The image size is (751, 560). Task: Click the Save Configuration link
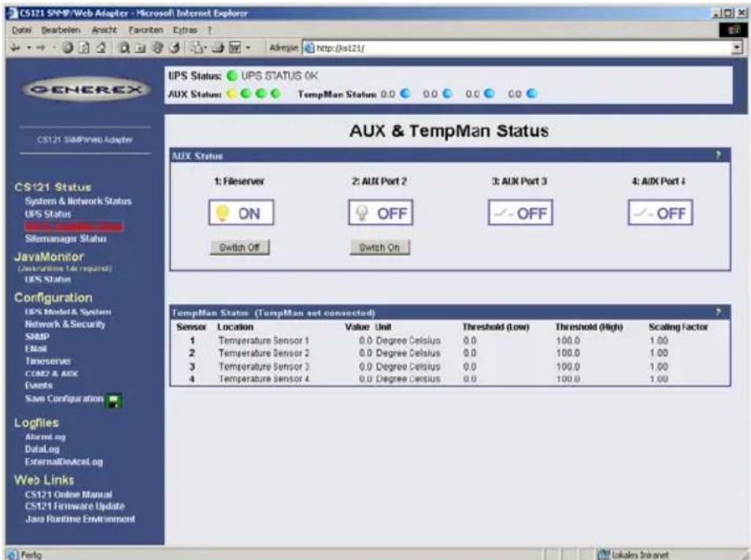(x=65, y=399)
